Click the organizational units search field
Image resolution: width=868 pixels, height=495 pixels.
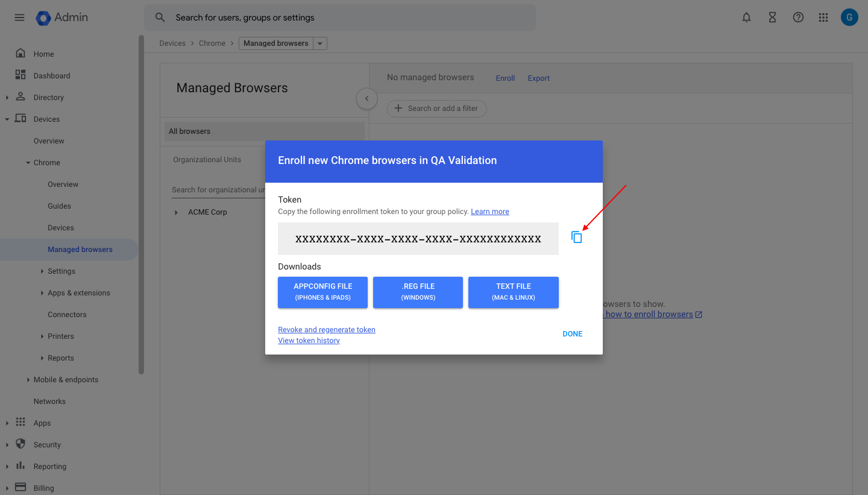(218, 189)
